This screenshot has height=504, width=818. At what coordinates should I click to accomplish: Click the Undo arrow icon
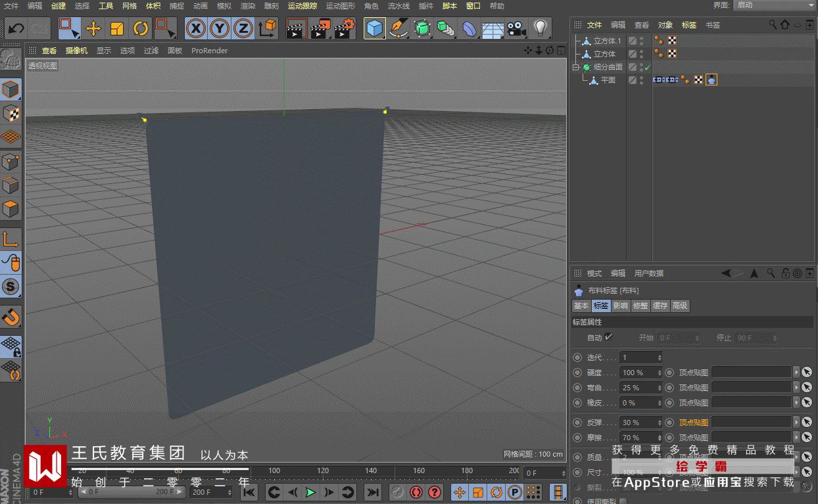point(16,28)
